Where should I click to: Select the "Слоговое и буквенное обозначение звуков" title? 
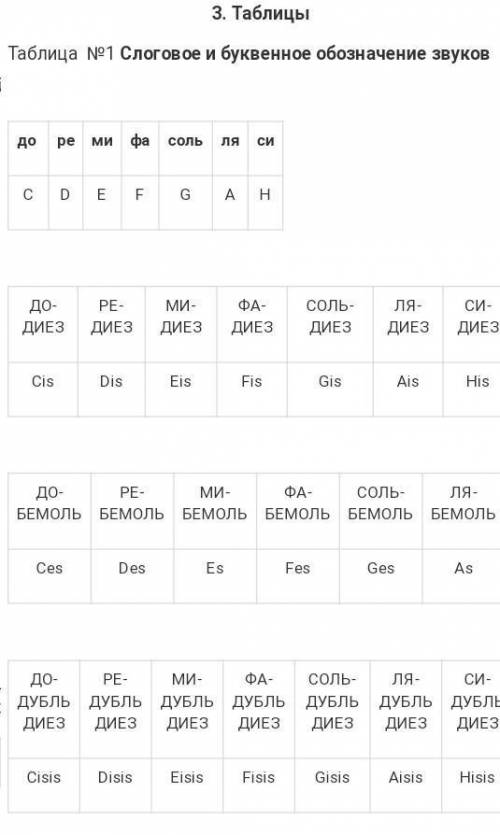305,54
